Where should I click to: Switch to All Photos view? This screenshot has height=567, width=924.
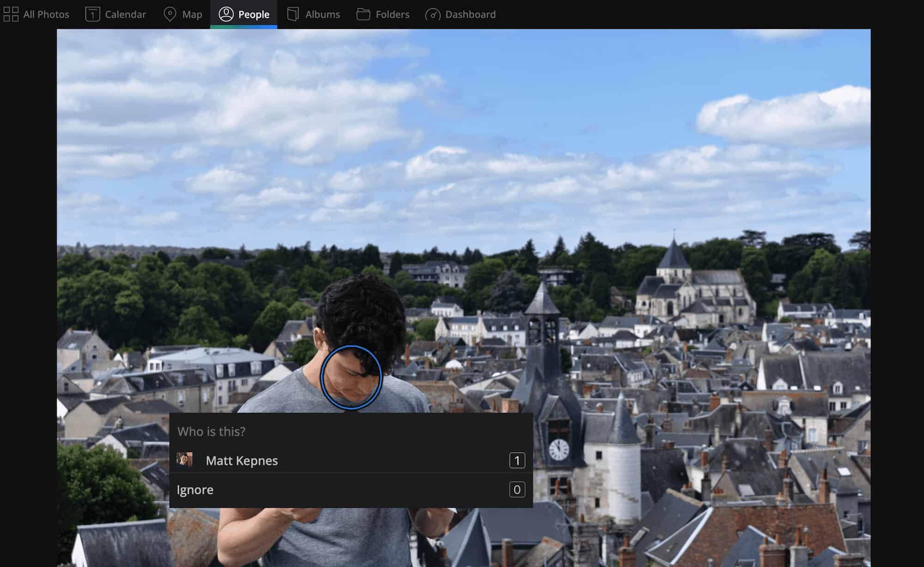click(x=36, y=14)
